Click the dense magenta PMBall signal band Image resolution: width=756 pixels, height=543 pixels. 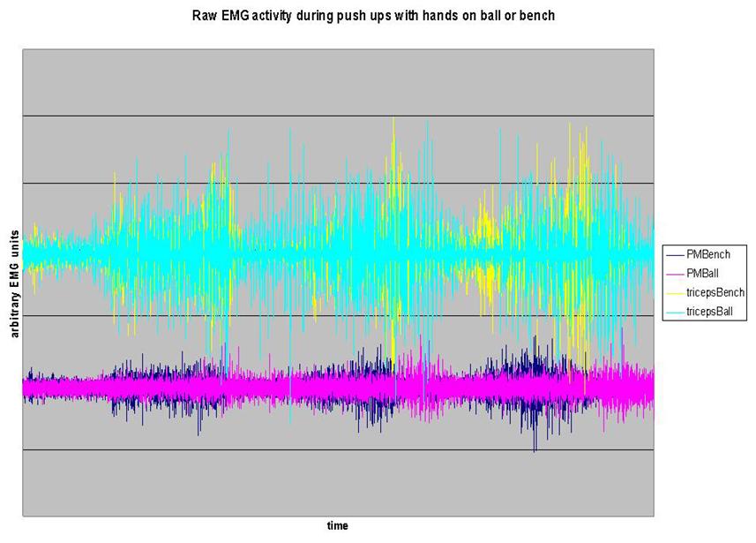(x=265, y=388)
